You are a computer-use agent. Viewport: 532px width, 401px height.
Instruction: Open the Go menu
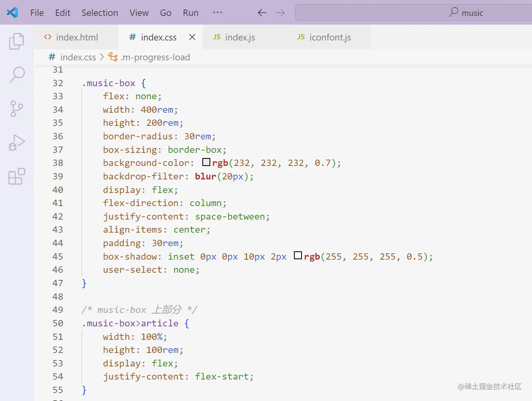pyautogui.click(x=165, y=13)
